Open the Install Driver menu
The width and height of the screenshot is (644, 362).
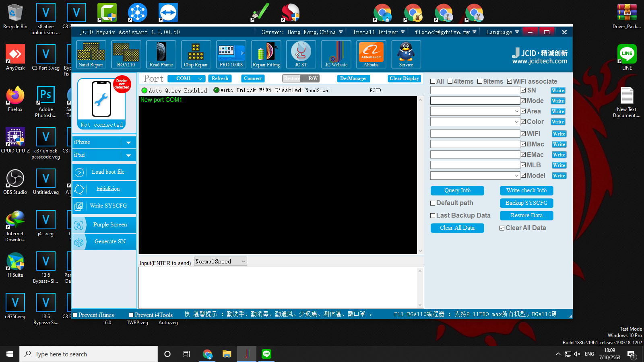378,32
